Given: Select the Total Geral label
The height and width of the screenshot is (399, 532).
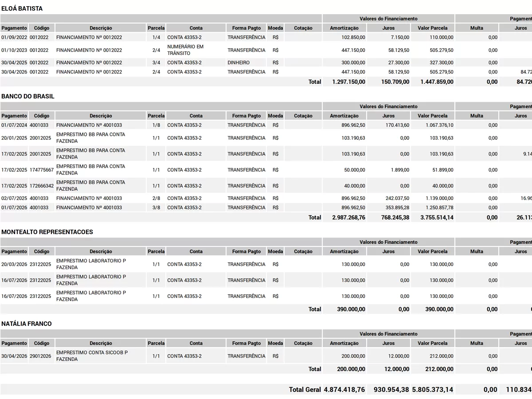Looking at the screenshot, I should (x=305, y=389).
